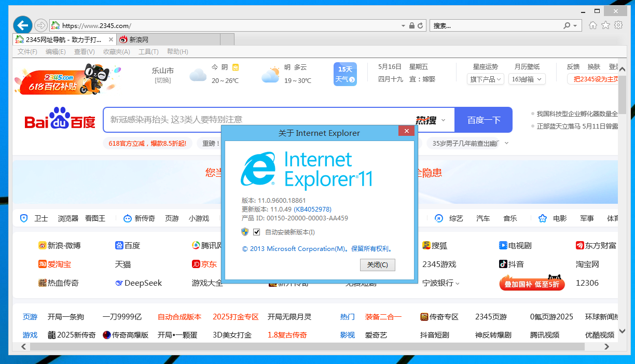The image size is (635, 364).
Task: Open the 收藏夹(A) menu
Action: (x=116, y=52)
